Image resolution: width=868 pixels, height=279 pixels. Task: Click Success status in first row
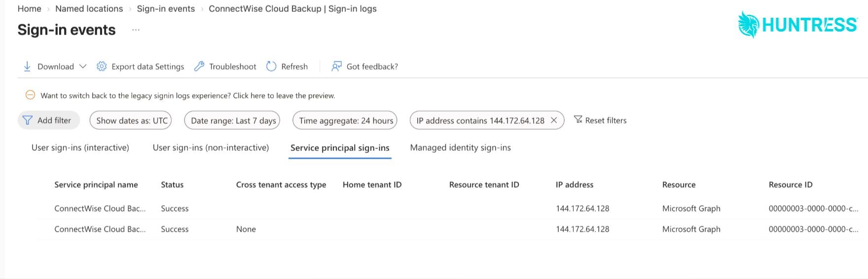point(175,209)
